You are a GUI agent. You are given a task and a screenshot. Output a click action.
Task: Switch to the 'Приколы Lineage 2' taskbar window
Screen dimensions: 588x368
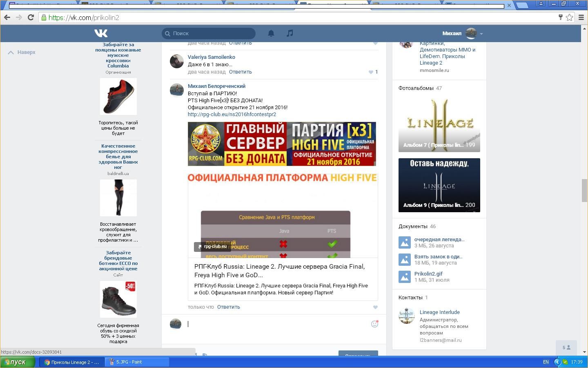click(72, 362)
